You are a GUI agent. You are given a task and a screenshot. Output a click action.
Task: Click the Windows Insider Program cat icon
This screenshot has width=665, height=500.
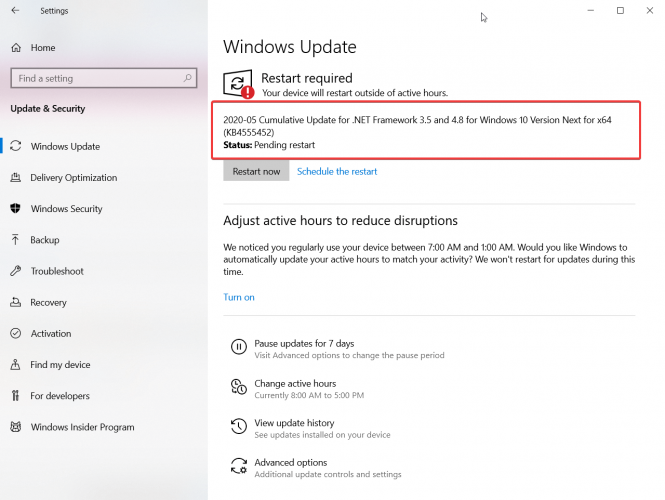click(16, 427)
